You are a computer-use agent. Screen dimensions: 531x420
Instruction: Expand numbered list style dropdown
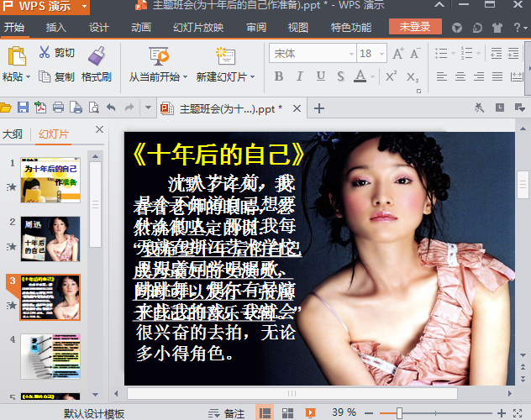(x=478, y=53)
